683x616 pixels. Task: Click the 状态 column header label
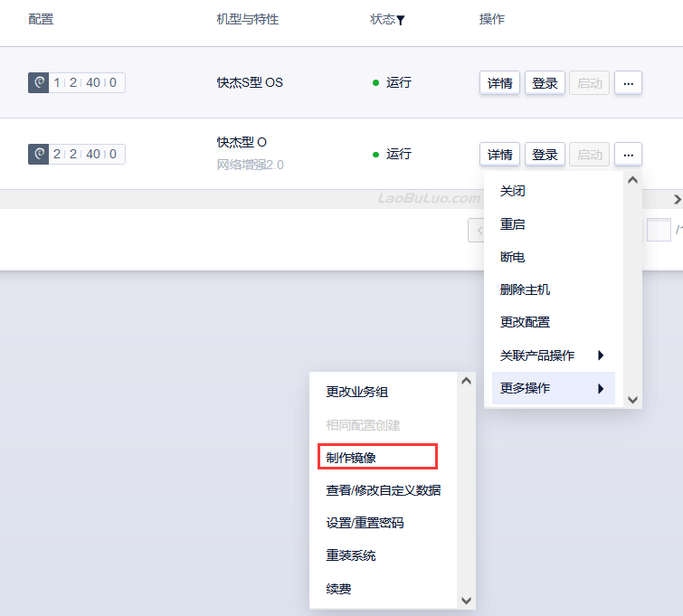(x=382, y=19)
